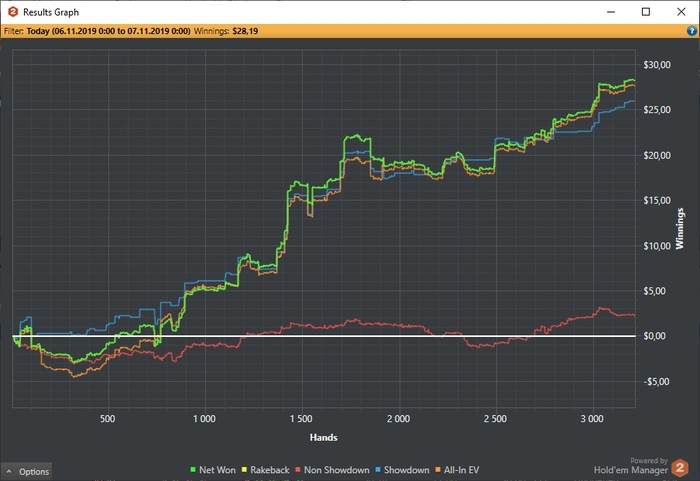This screenshot has width=700, height=481.
Task: Click the Hands axis title
Action: (x=324, y=437)
